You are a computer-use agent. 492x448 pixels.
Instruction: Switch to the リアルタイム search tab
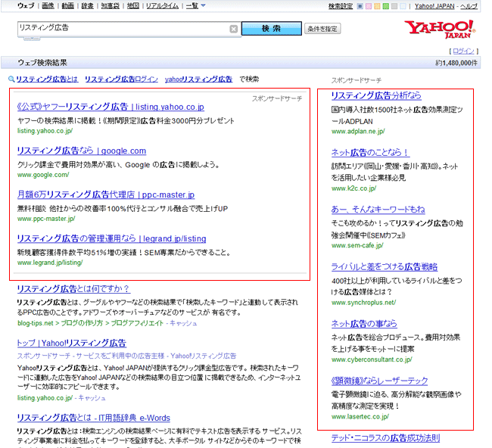click(162, 5)
